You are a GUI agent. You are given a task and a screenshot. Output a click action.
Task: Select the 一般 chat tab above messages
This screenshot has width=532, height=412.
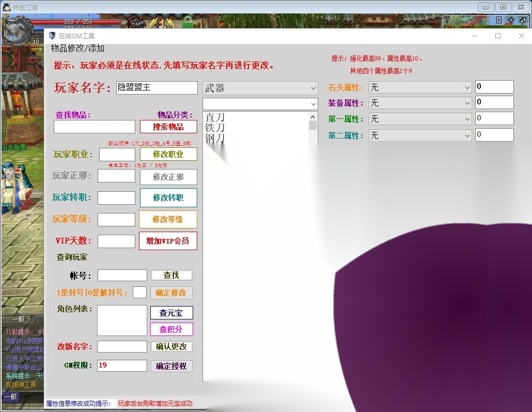(x=18, y=319)
